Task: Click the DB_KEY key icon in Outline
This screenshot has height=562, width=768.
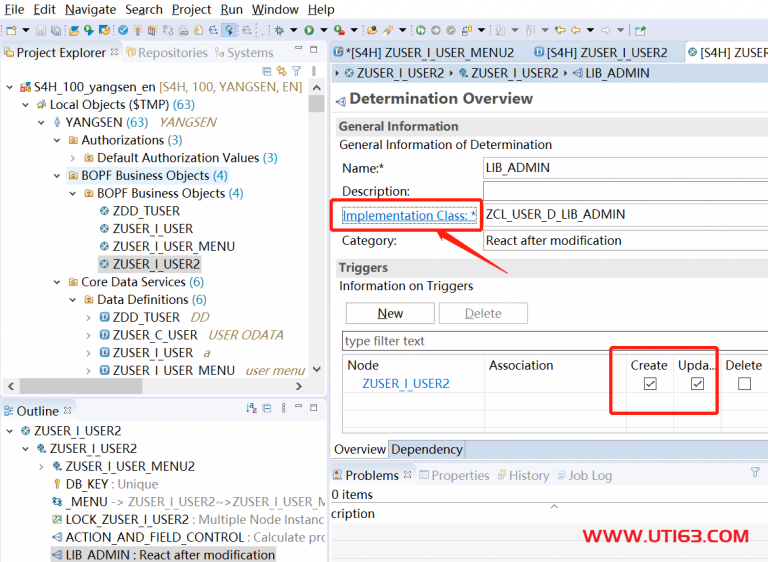Action: (57, 484)
